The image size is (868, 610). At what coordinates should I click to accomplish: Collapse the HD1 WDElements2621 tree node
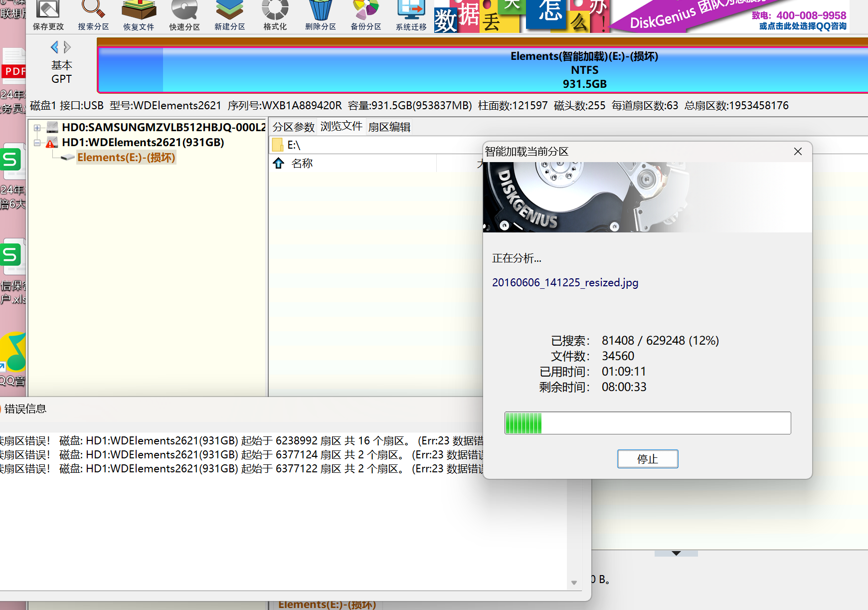pos(37,143)
